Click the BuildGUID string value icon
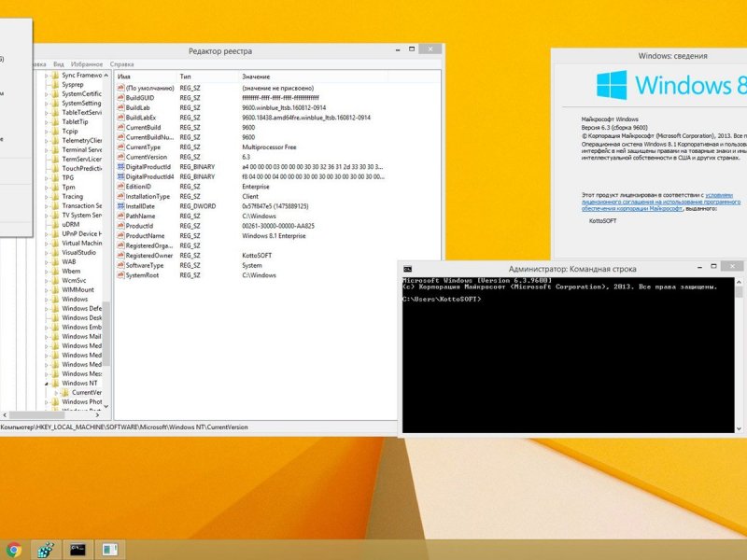Viewport: 747px width, 560px height. click(x=120, y=98)
